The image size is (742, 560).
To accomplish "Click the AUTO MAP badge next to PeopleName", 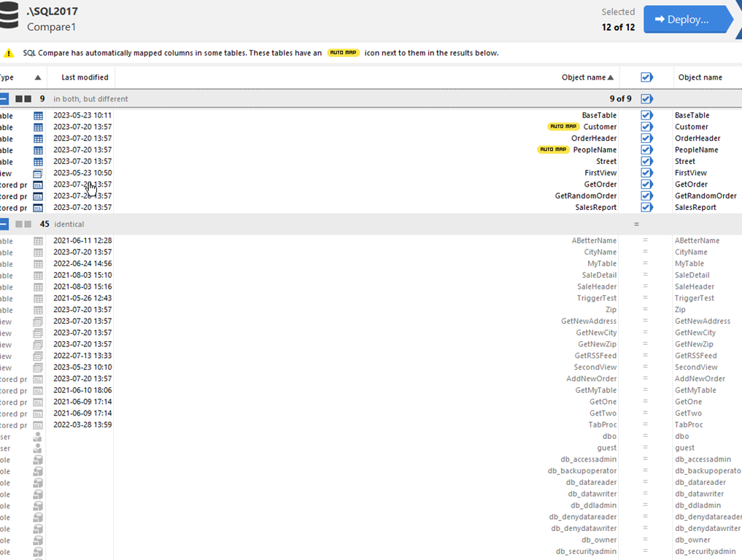I will tap(552, 149).
